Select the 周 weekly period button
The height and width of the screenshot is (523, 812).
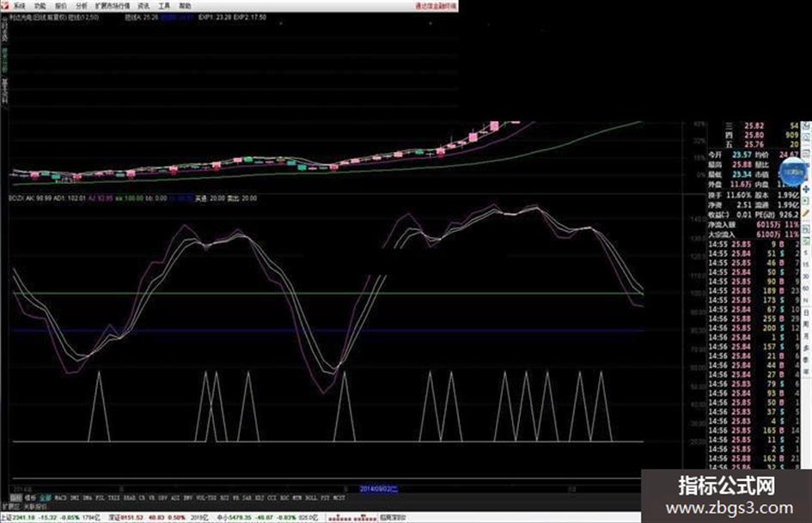tap(806, 325)
